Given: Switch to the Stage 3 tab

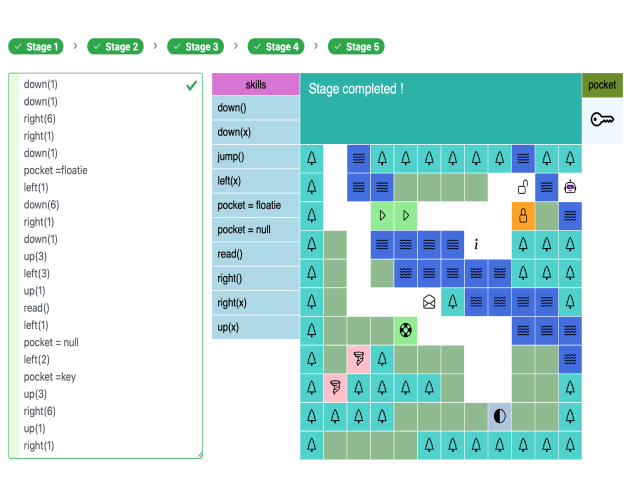Looking at the screenshot, I should (195, 46).
